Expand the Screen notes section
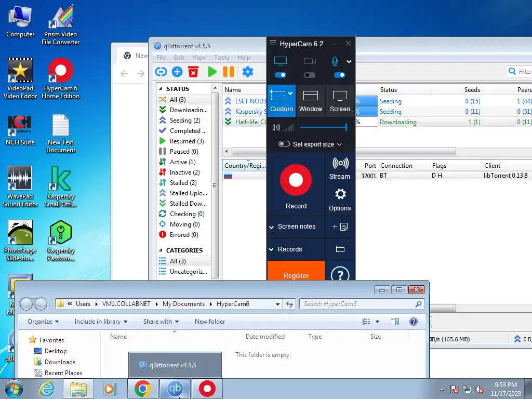This screenshot has width=532, height=399. pos(271,227)
